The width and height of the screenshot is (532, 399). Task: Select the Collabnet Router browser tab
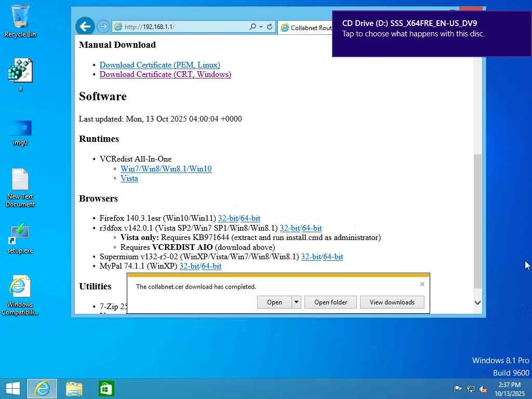(x=306, y=28)
